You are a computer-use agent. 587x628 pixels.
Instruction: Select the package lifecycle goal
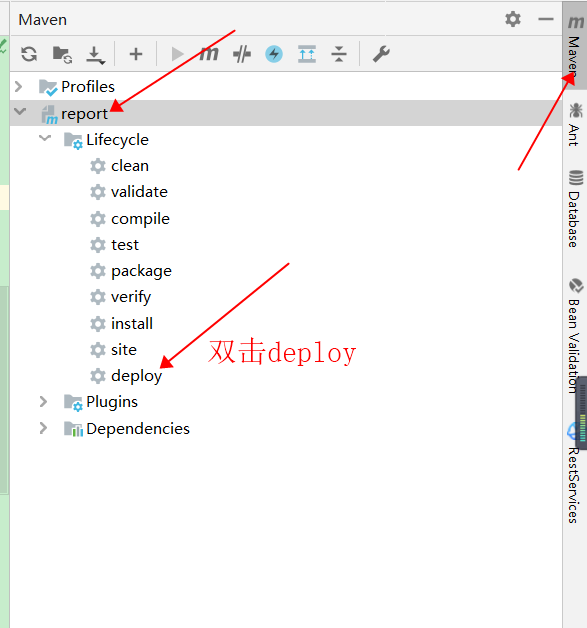point(141,272)
